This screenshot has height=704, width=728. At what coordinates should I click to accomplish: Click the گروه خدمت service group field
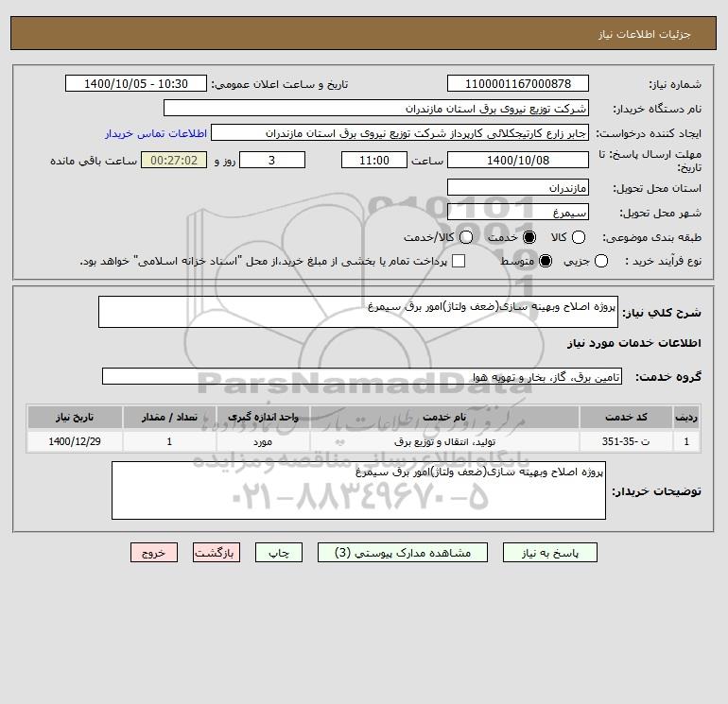tap(362, 376)
